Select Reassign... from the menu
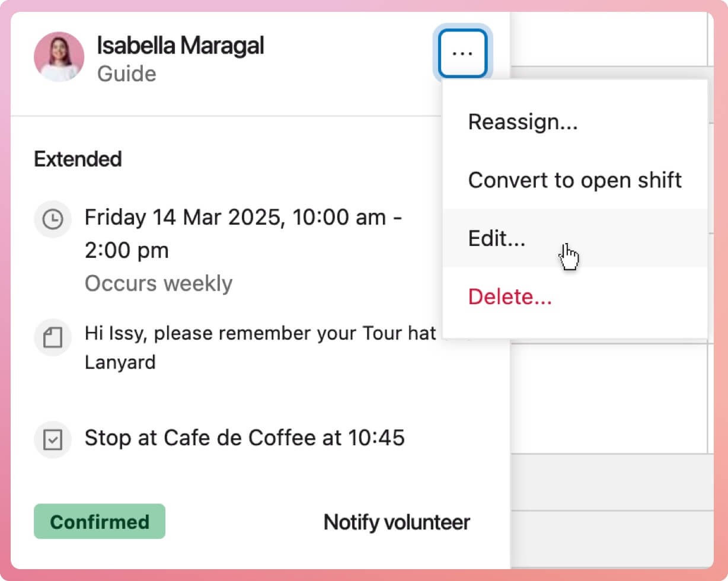The width and height of the screenshot is (728, 581). coord(522,122)
